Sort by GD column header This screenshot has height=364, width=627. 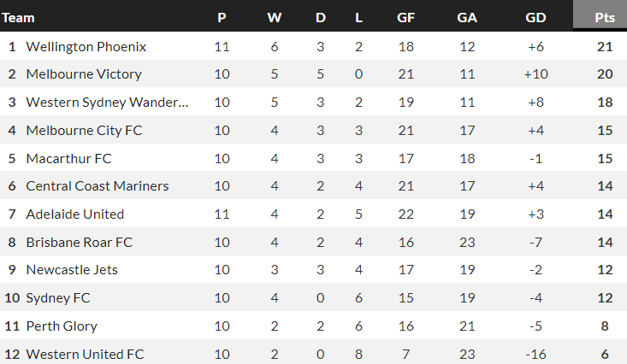click(x=535, y=16)
